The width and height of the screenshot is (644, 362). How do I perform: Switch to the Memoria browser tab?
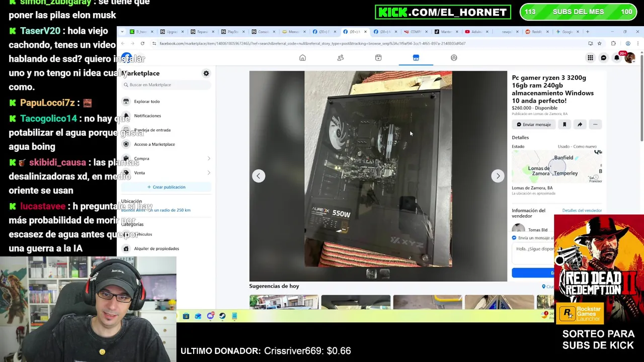293,32
